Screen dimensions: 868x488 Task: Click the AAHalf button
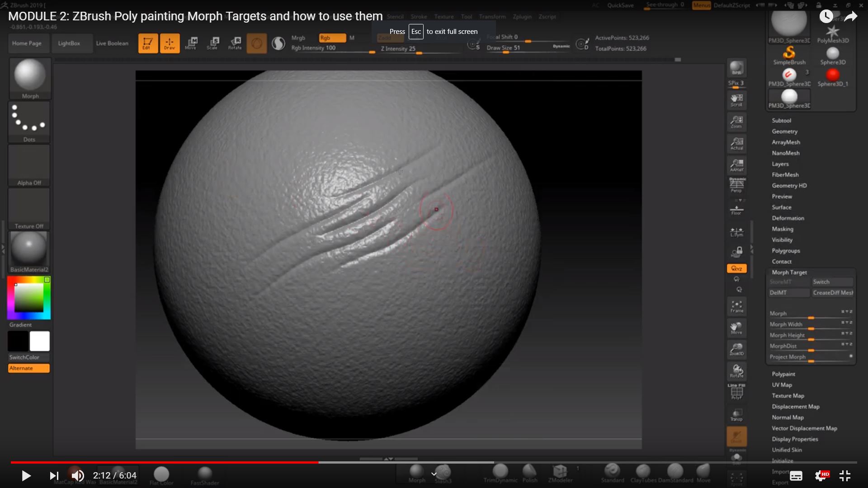(x=736, y=165)
